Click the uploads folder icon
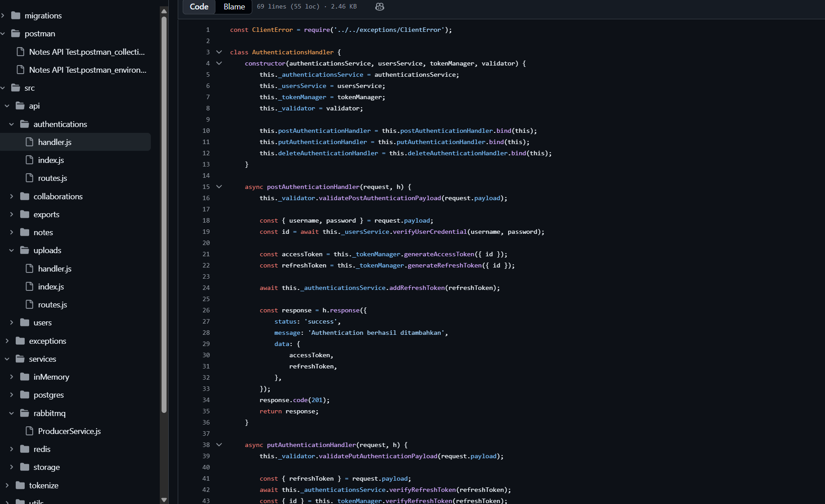The height and width of the screenshot is (504, 825). coord(25,250)
